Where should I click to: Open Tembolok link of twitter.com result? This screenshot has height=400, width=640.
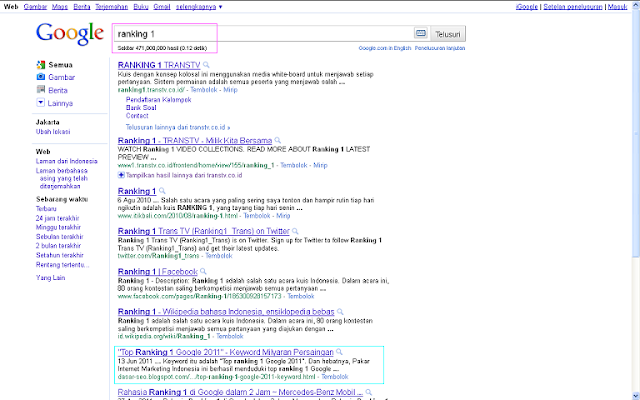point(218,256)
